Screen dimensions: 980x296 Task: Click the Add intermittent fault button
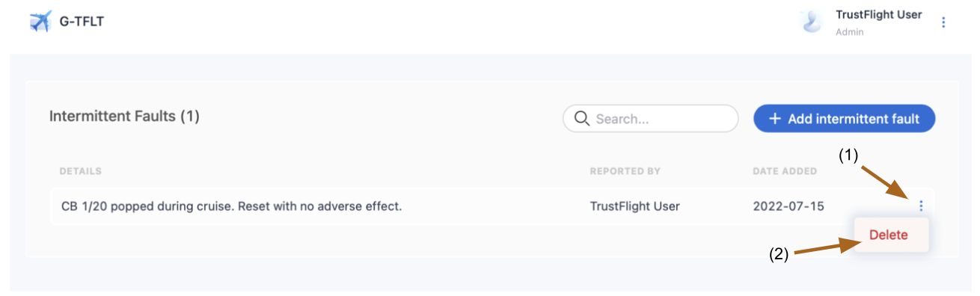[x=844, y=118]
